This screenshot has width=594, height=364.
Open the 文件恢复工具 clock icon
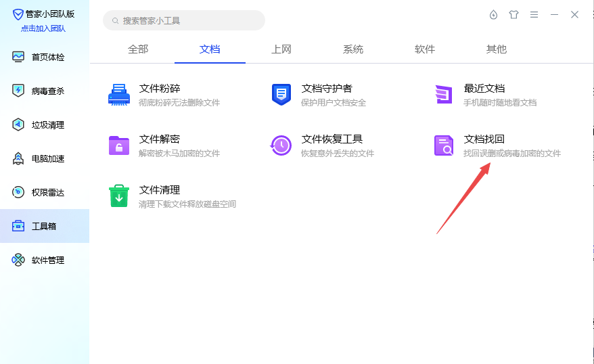pos(281,145)
